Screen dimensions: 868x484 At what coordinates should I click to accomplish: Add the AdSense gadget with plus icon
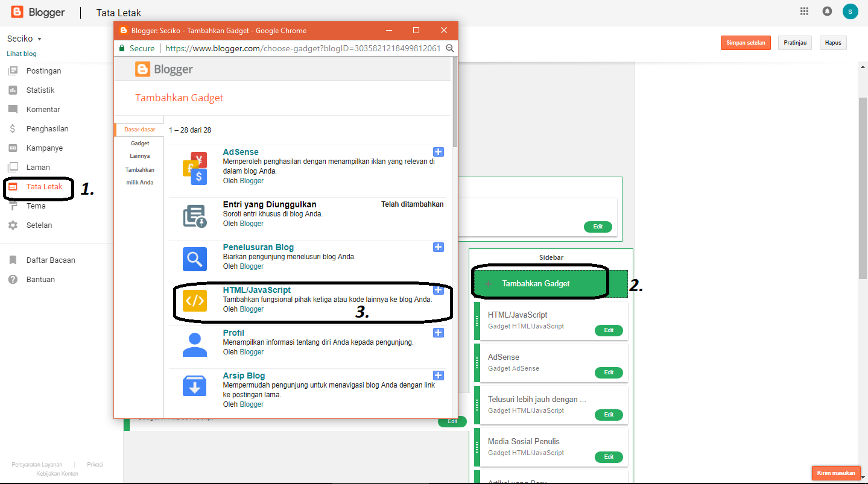click(x=439, y=152)
